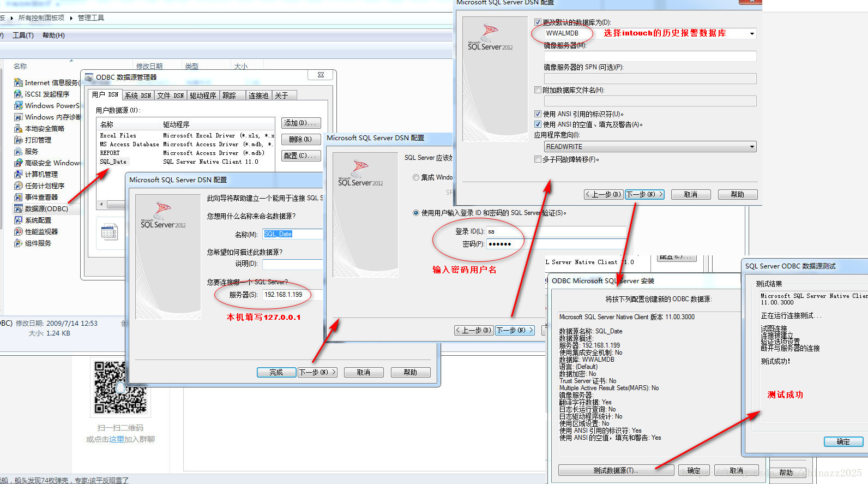Screen dimensions: 868x484
Task: Switch to 跟踪 tab
Action: point(233,95)
